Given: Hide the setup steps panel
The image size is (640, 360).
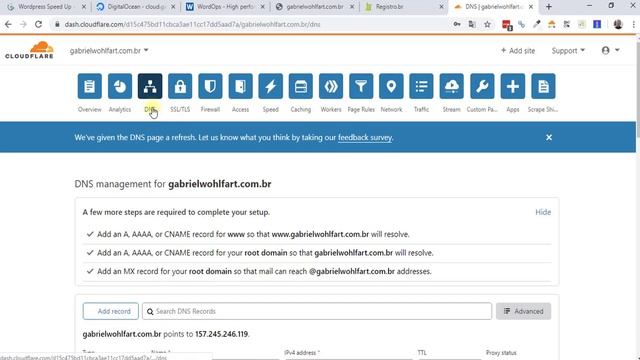Looking at the screenshot, I should [x=543, y=212].
